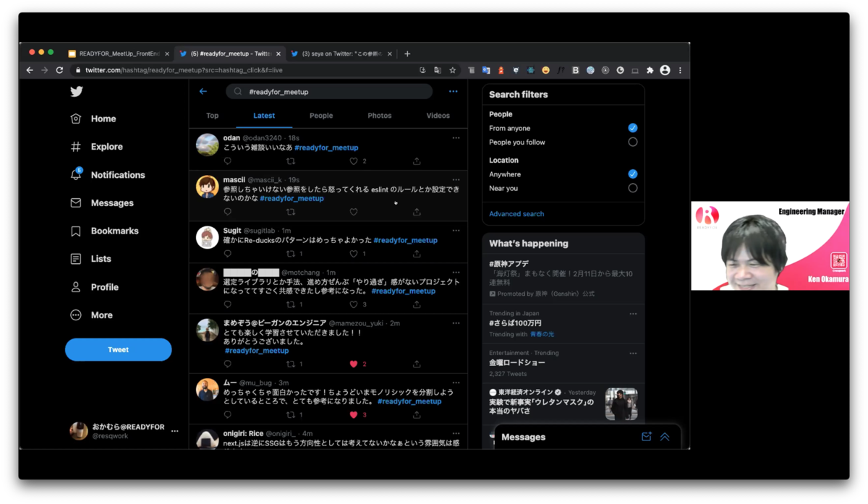
Task: Open more options on odan's tweet
Action: point(456,138)
